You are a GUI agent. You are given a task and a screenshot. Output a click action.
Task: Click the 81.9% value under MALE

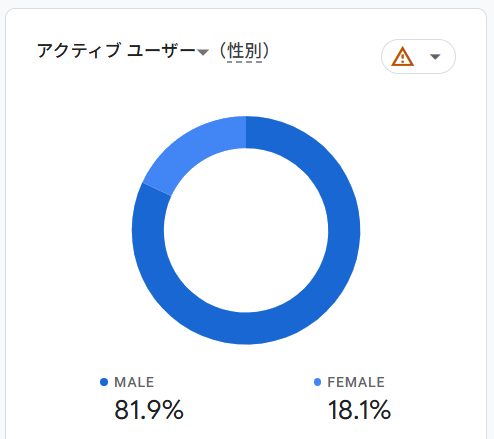coord(149,410)
